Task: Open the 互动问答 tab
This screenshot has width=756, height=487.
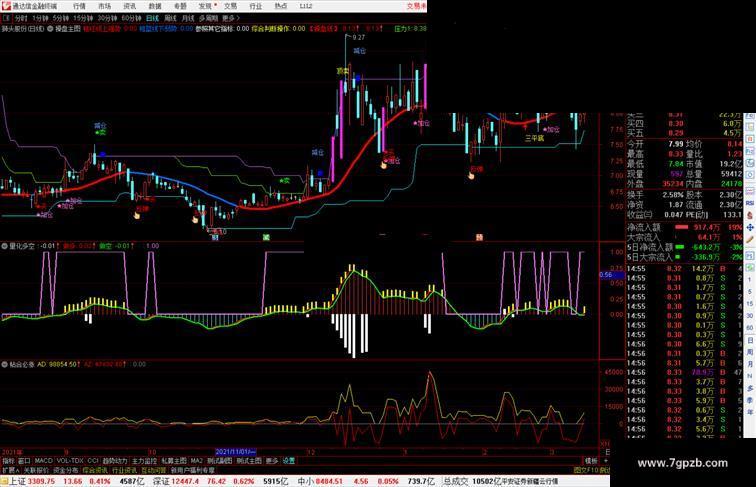Action: tap(153, 470)
